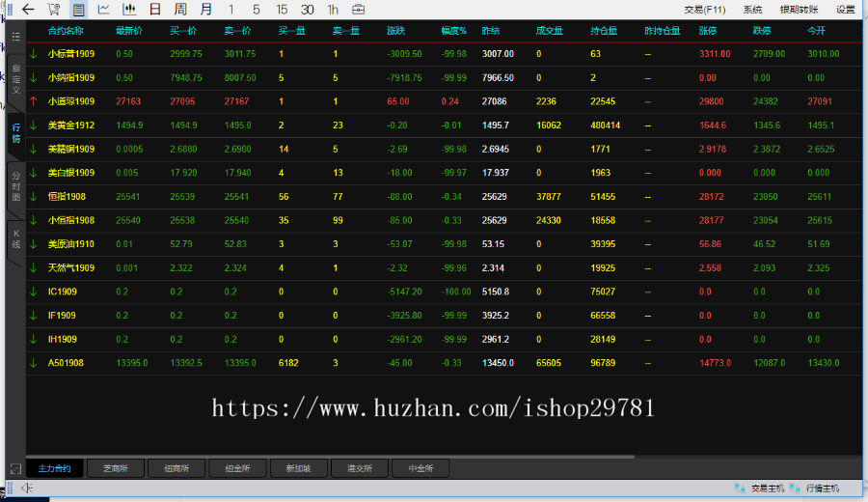Open the shopping cart order icon
The height and width of the screenshot is (502, 868).
pos(54,9)
